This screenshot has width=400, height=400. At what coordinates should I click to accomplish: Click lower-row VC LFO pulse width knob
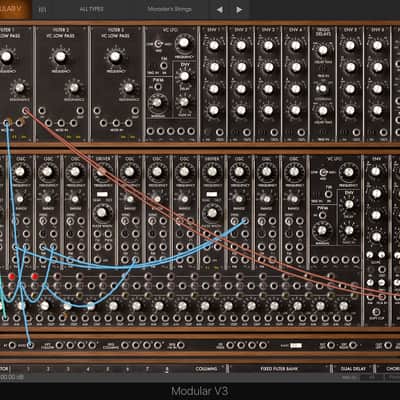click(x=322, y=230)
